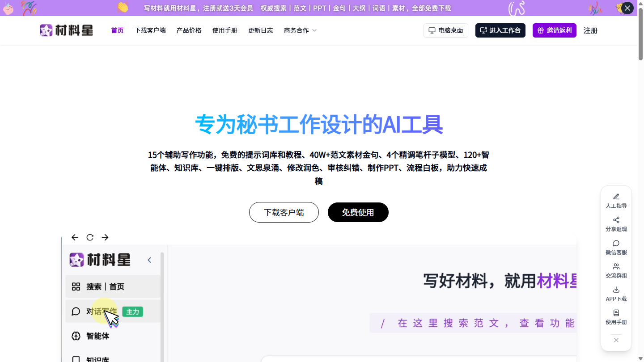This screenshot has width=644, height=362.
Task: Expand the 商务合作 dropdown menu
Action: [301, 30]
